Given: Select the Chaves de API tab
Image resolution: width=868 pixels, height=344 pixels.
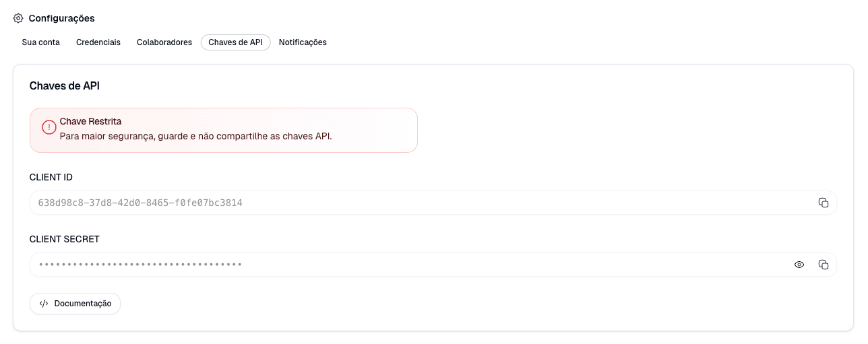Looking at the screenshot, I should pos(236,42).
